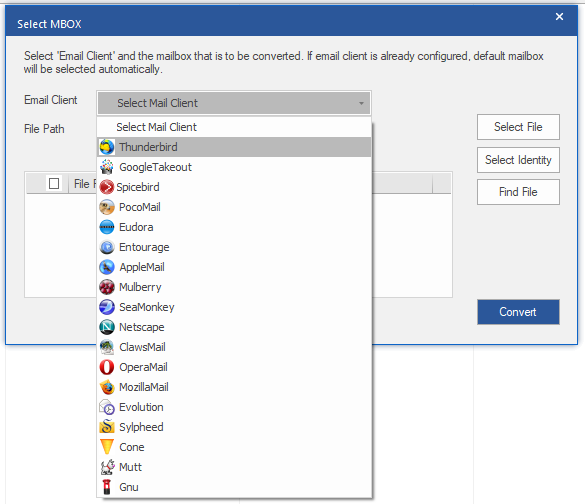Click the Cone orange icon
The image size is (585, 504).
coord(107,447)
